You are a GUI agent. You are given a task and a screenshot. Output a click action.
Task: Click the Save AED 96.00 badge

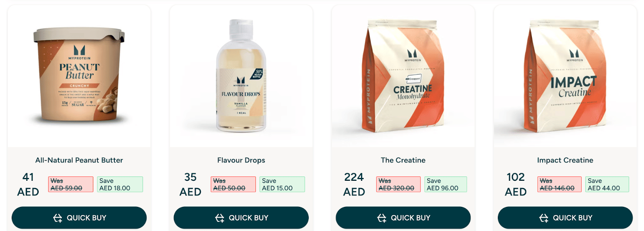pyautogui.click(x=446, y=184)
